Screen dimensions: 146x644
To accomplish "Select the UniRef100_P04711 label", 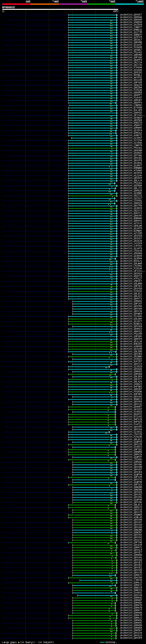I will [x=131, y=424].
